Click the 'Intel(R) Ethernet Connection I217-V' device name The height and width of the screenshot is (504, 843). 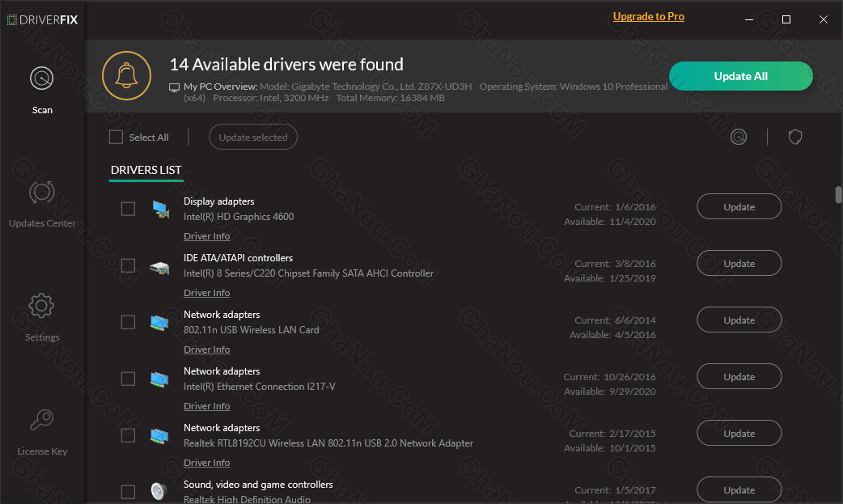(x=259, y=387)
